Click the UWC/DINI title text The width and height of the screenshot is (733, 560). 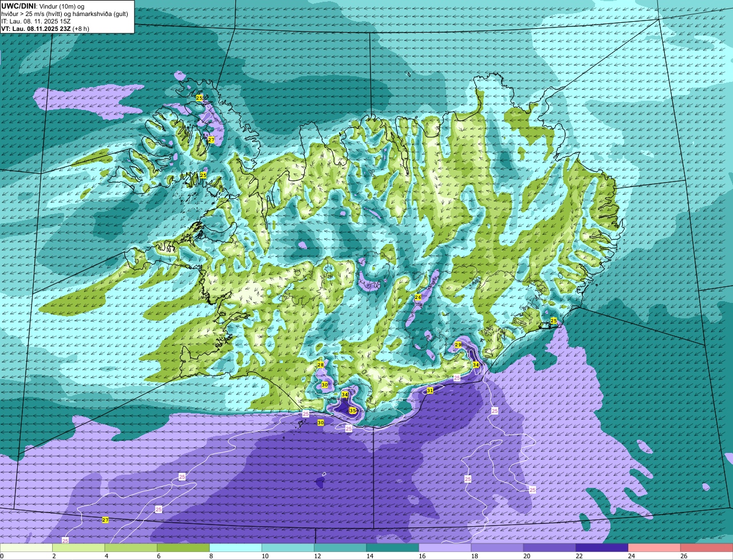pyautogui.click(x=18, y=5)
